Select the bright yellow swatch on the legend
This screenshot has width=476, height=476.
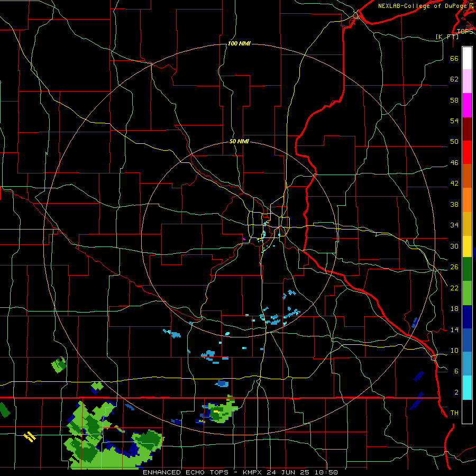click(467, 246)
